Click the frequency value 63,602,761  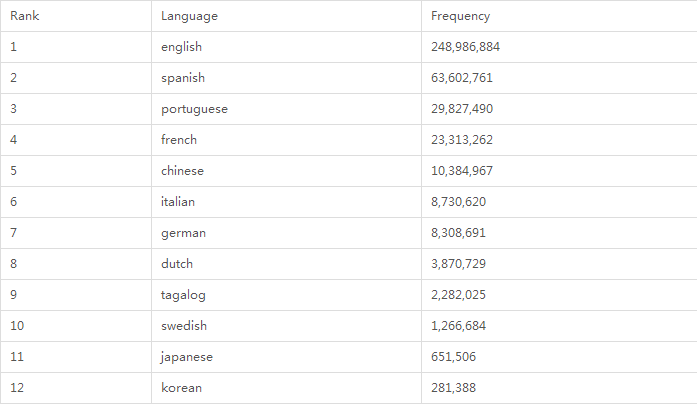tap(462, 78)
